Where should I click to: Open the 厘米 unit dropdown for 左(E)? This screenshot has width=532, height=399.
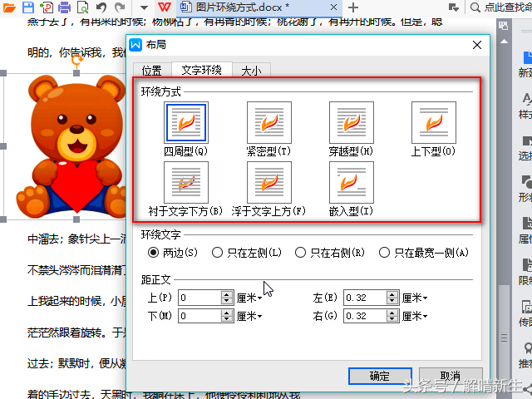(x=415, y=298)
